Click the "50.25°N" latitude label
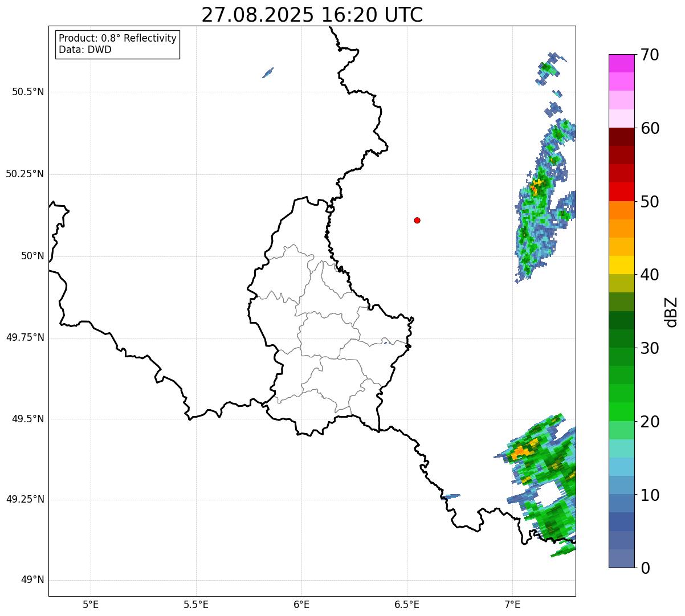This screenshot has height=616, width=685. pos(25,174)
